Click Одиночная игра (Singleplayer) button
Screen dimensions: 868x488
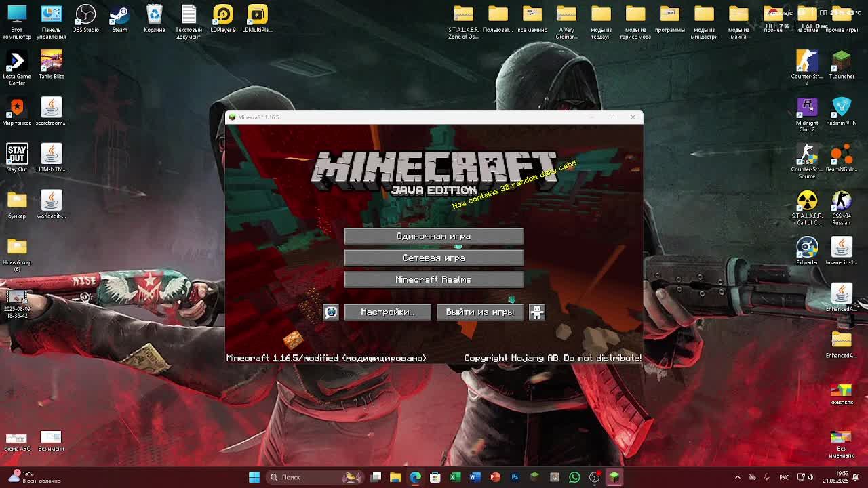pyautogui.click(x=433, y=236)
